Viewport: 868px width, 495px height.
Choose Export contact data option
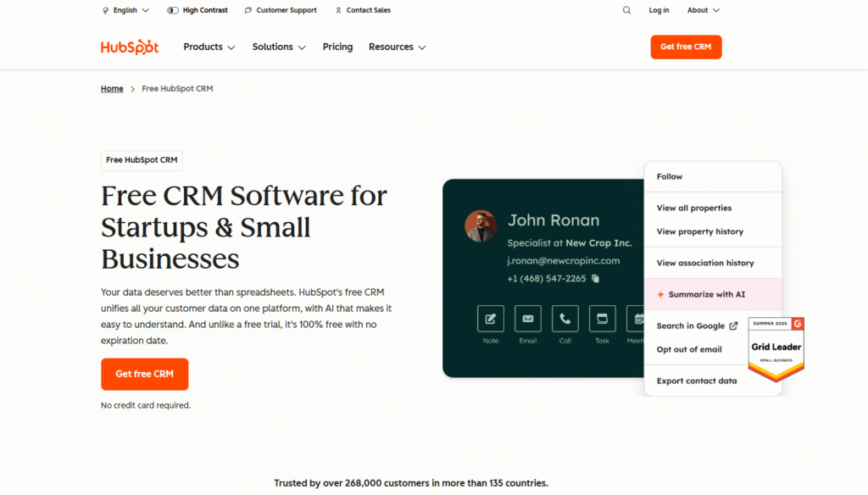click(x=696, y=381)
